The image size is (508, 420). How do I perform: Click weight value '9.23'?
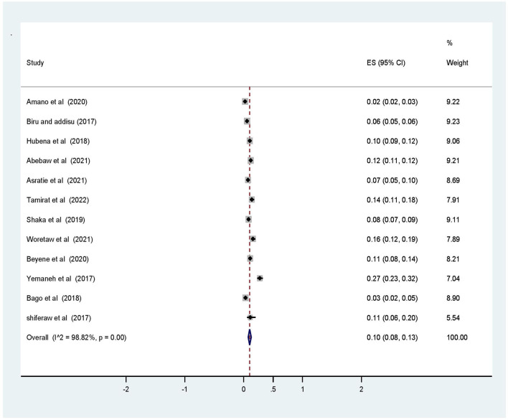453,121
